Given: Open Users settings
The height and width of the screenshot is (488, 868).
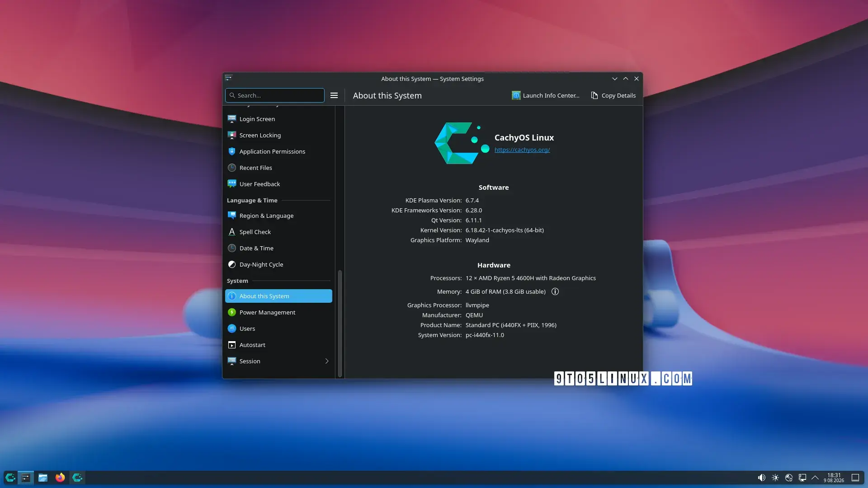Looking at the screenshot, I should 278,328.
